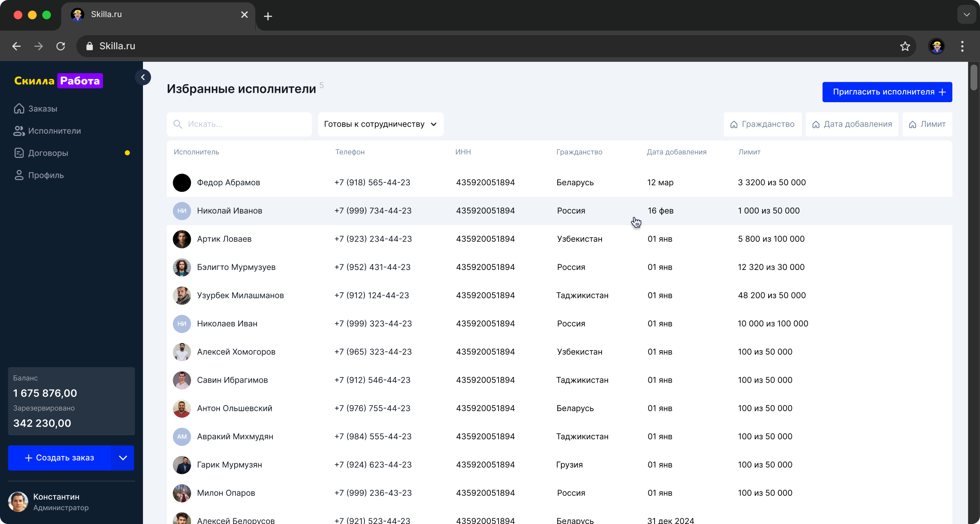Open the Гражданство filter
This screenshot has width=980, height=524.
pos(762,124)
